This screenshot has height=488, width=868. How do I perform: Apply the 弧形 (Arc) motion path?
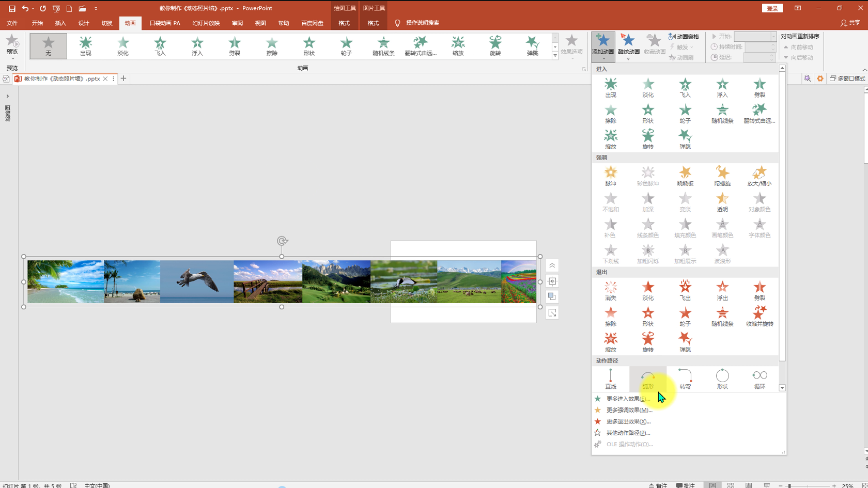click(x=647, y=379)
